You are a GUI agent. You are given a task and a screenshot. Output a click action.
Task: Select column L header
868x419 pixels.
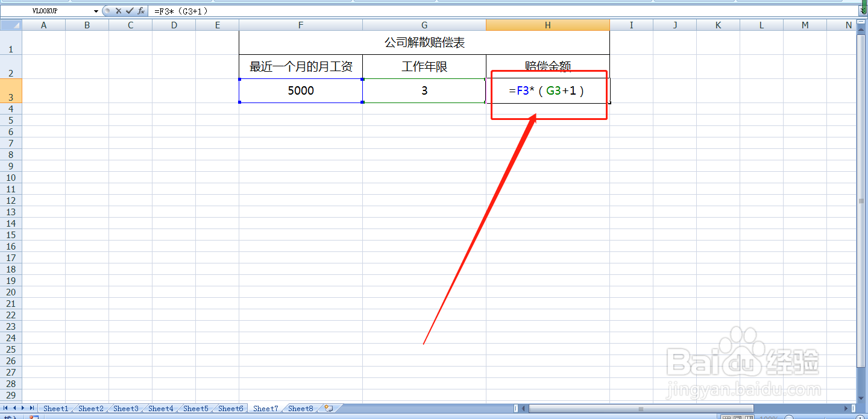tap(761, 25)
